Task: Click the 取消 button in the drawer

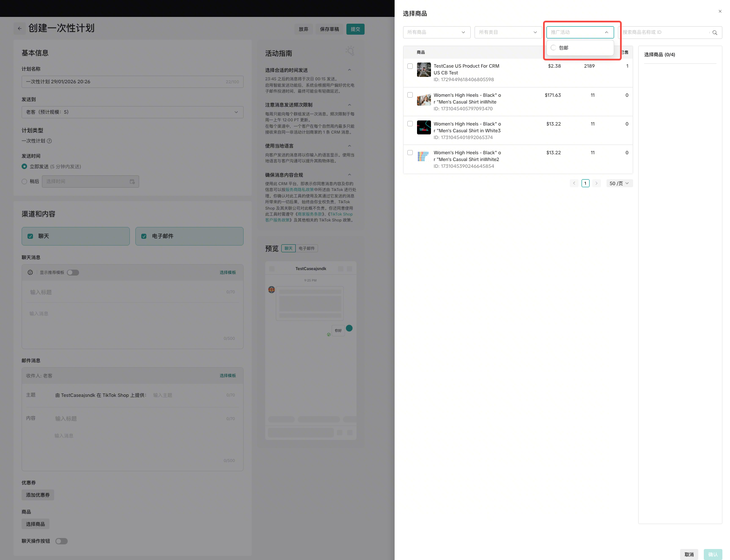Action: coord(689,555)
